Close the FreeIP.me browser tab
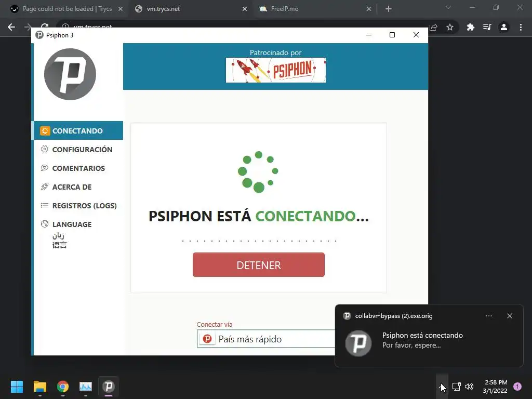 click(x=369, y=9)
